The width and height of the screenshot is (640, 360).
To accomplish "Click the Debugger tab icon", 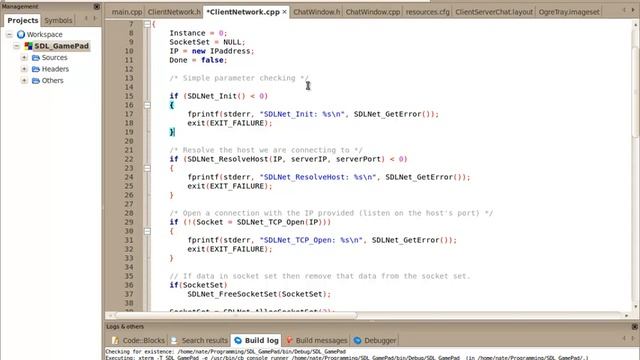I will point(358,340).
